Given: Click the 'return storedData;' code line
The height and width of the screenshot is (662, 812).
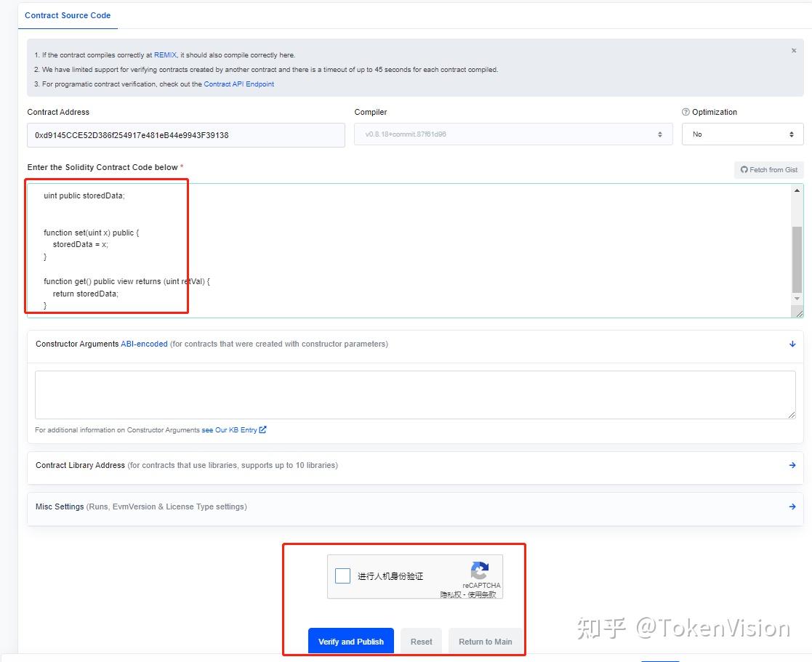Looking at the screenshot, I should [86, 294].
